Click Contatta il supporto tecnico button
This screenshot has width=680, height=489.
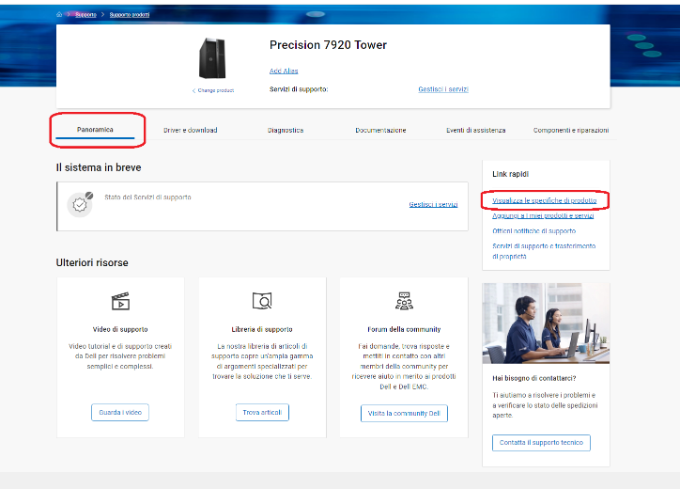tap(541, 442)
